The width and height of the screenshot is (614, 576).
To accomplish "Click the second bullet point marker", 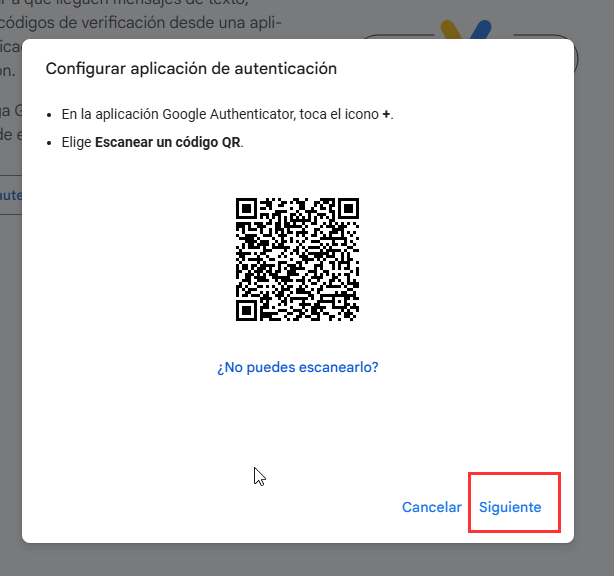I will click(x=49, y=143).
